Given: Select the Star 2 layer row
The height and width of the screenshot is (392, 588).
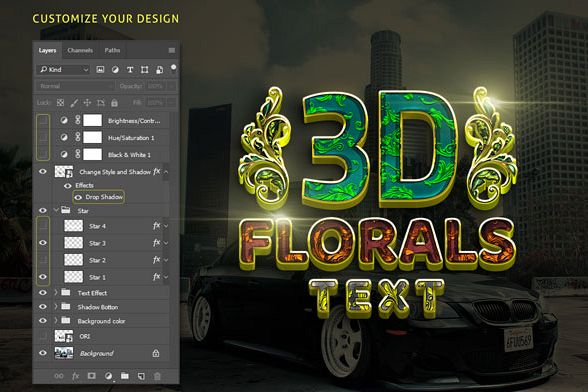Looking at the screenshot, I should (102, 260).
